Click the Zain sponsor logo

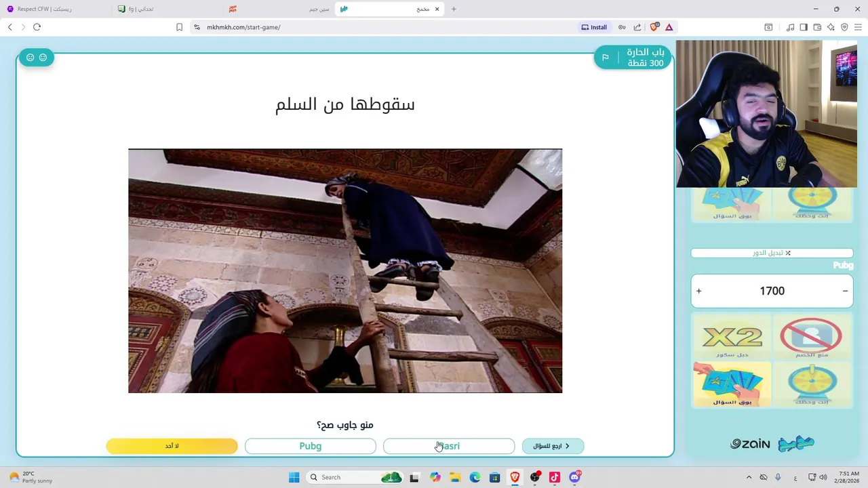[750, 444]
